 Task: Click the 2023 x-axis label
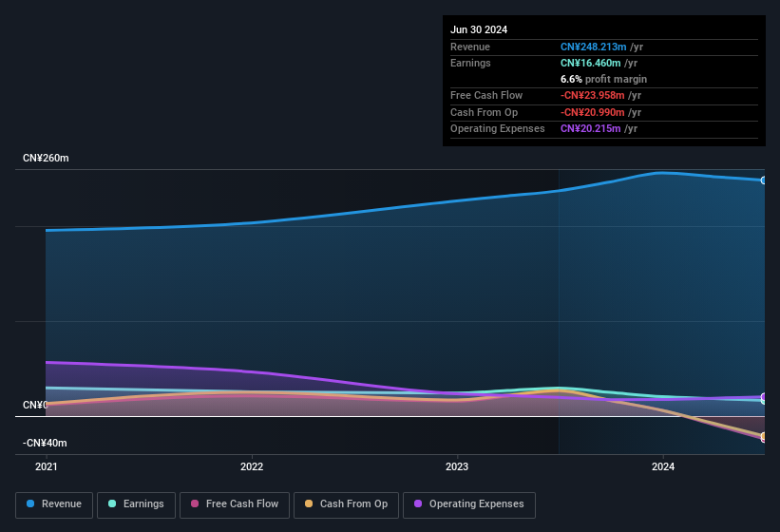coord(457,466)
